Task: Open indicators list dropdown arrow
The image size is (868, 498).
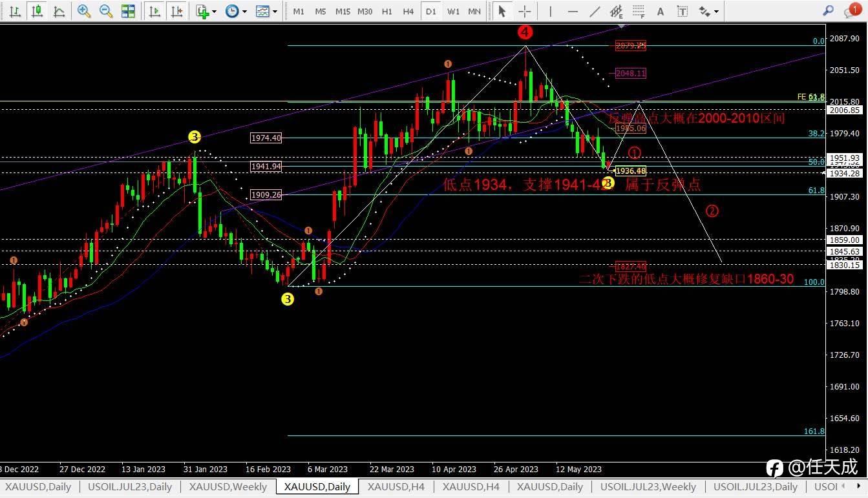Action: [214, 12]
